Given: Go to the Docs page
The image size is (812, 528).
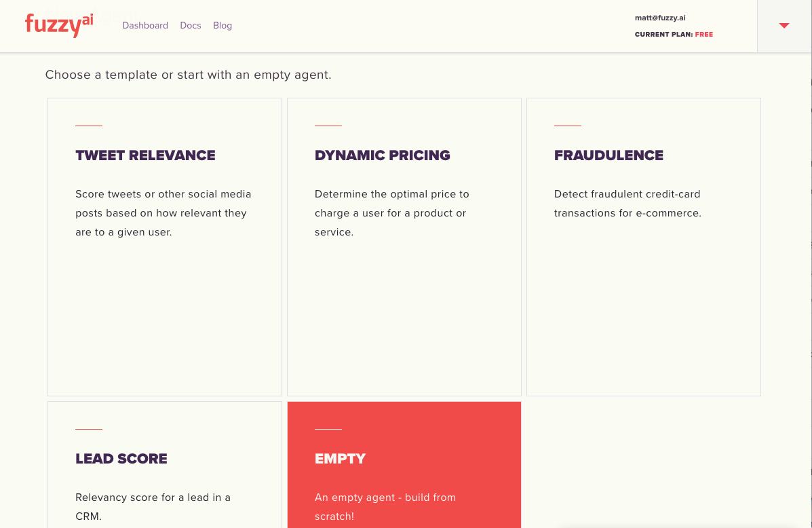Looking at the screenshot, I should [x=191, y=25].
